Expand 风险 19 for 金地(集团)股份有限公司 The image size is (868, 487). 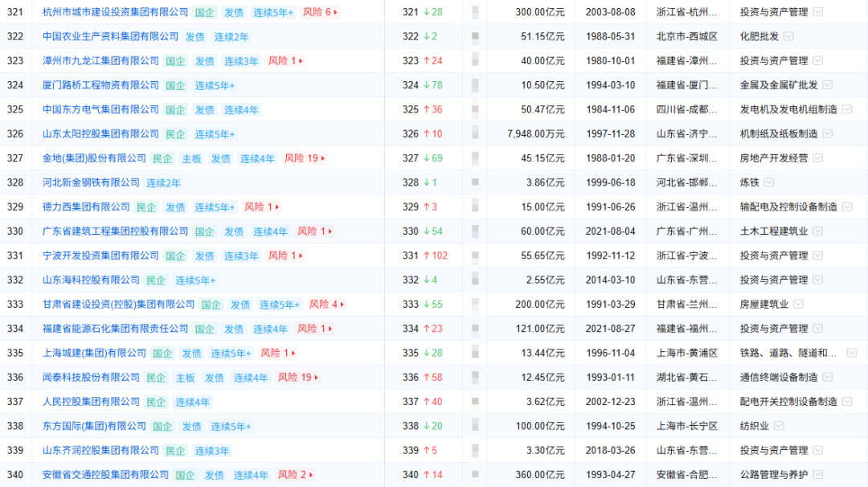pos(305,158)
